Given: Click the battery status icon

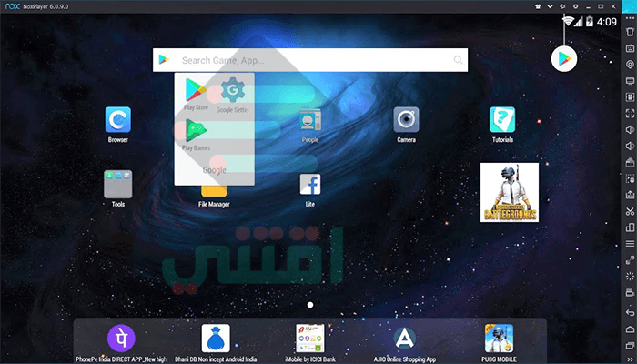Looking at the screenshot, I should click(x=590, y=22).
